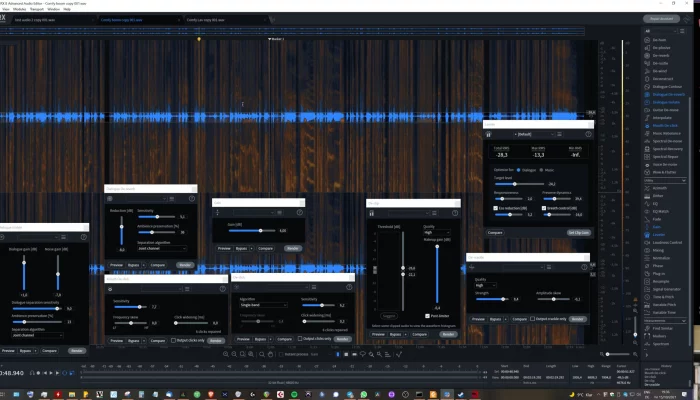Open the Quality dropdown in De-crackle
The width and height of the screenshot is (700, 400).
click(485, 285)
